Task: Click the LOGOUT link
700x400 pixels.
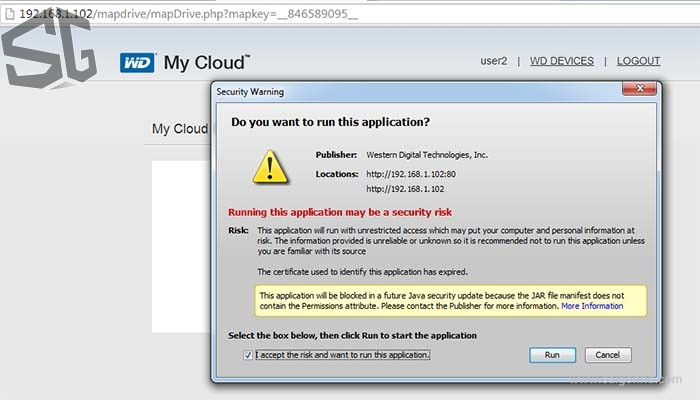Action: pyautogui.click(x=638, y=61)
